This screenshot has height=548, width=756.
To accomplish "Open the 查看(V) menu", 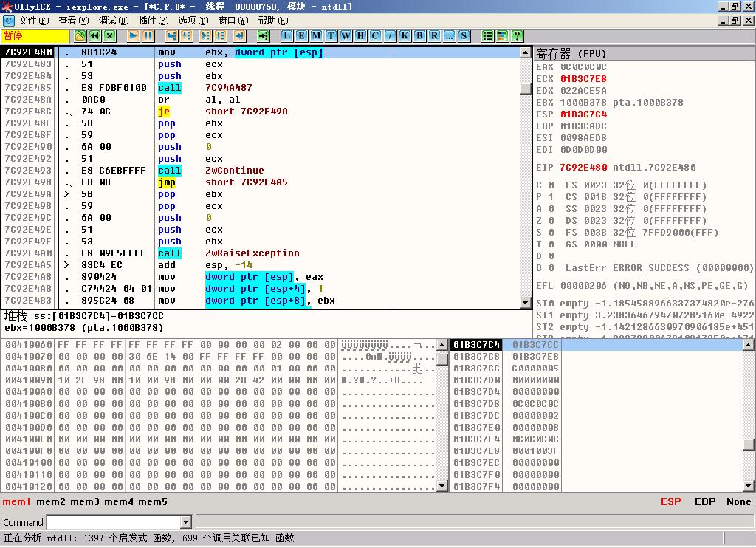I will pyautogui.click(x=74, y=20).
